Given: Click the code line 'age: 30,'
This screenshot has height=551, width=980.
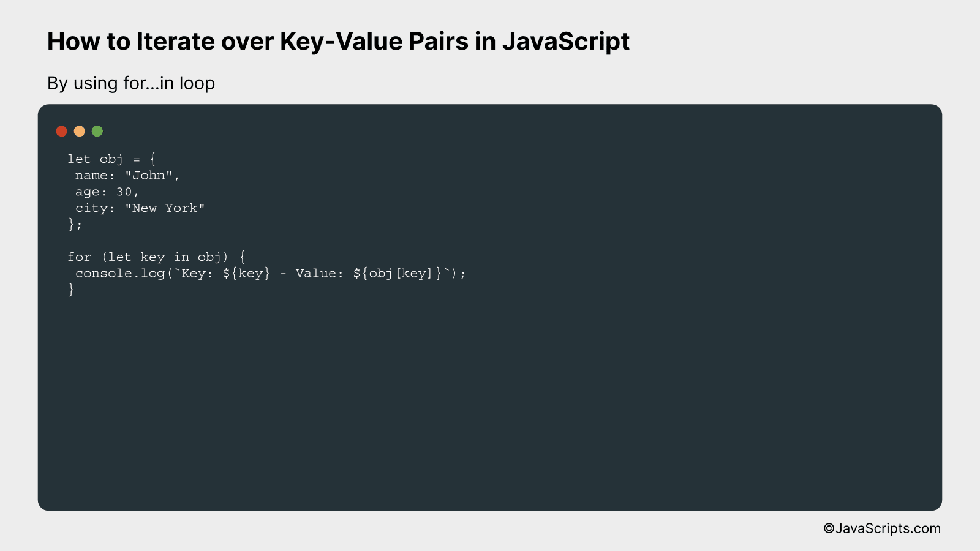Looking at the screenshot, I should (107, 192).
